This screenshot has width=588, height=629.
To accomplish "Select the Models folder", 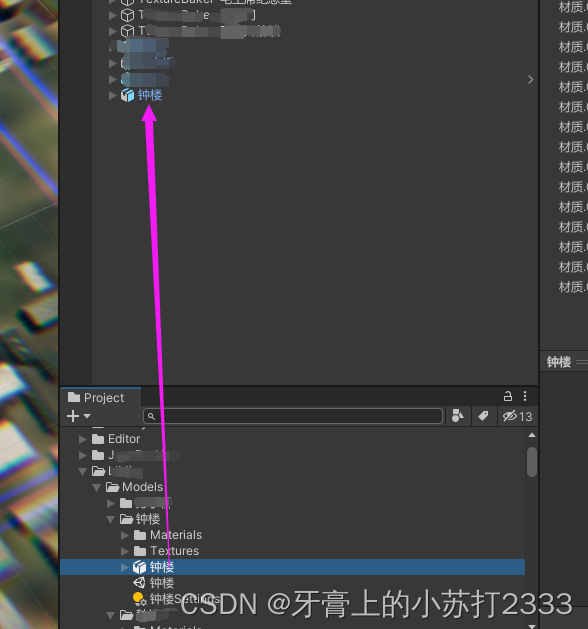I will [142, 487].
